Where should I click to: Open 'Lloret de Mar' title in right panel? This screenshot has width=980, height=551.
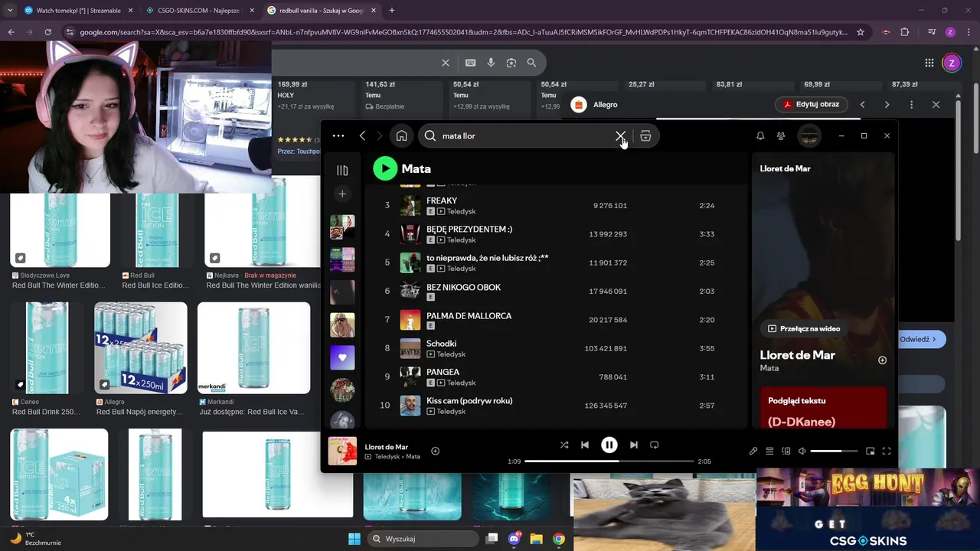797,355
